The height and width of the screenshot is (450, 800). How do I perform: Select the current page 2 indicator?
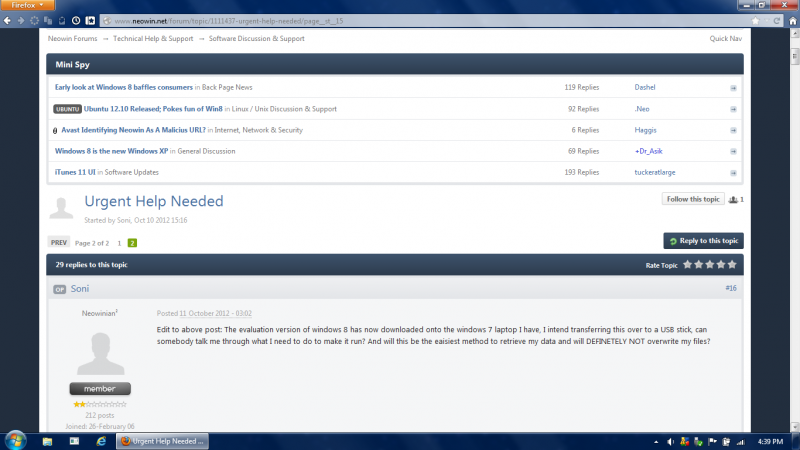click(x=132, y=243)
